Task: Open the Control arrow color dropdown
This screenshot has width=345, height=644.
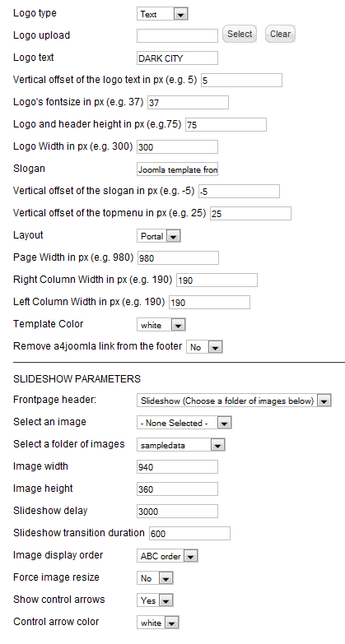Action: click(x=158, y=623)
